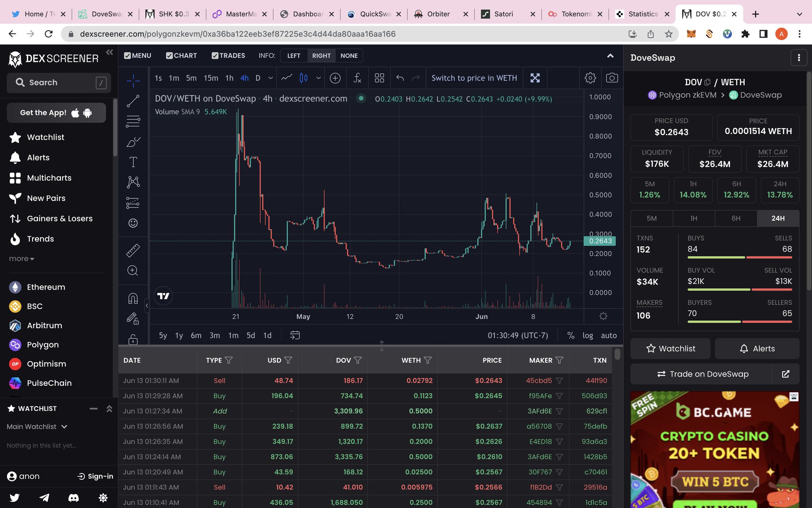
Task: Open the Fibonacci retracement tools
Action: (x=133, y=121)
